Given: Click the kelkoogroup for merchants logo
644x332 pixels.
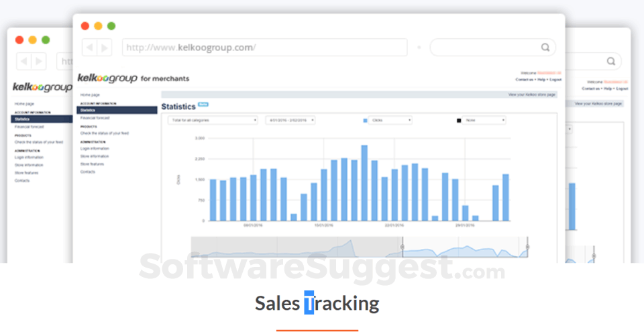Looking at the screenshot, I should click(x=133, y=78).
